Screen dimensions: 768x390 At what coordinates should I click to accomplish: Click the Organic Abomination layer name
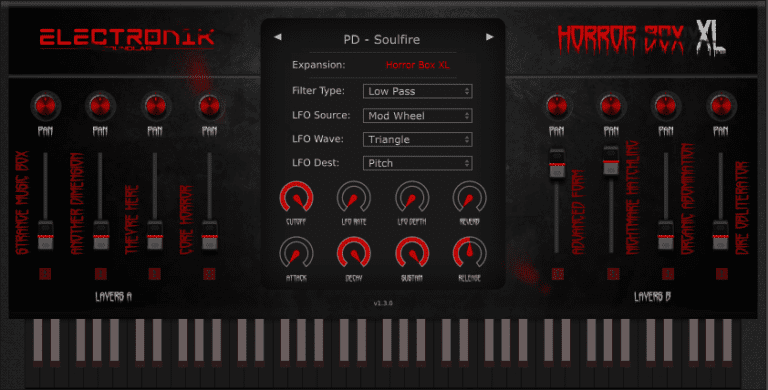[x=688, y=199]
